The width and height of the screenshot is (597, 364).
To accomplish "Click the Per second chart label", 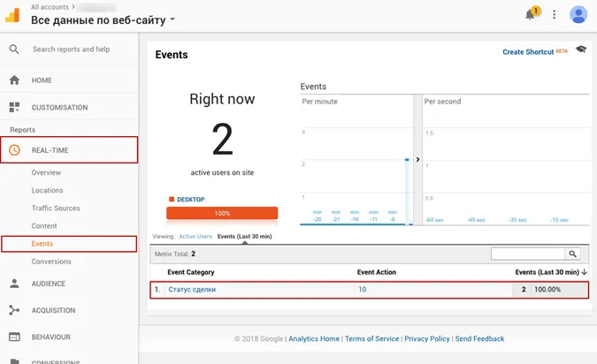I will (x=442, y=102).
